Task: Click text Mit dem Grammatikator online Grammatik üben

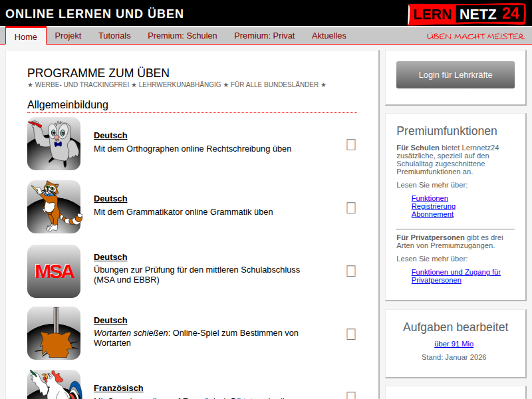Action: click(x=184, y=212)
